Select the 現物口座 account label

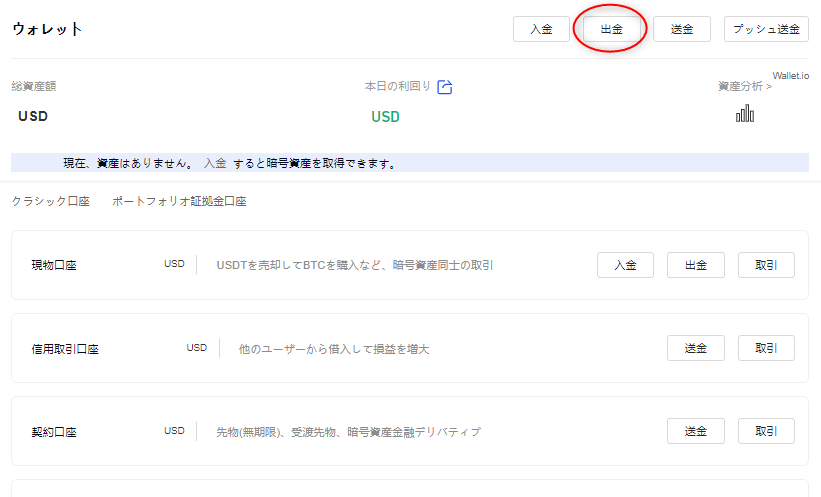pyautogui.click(x=54, y=266)
